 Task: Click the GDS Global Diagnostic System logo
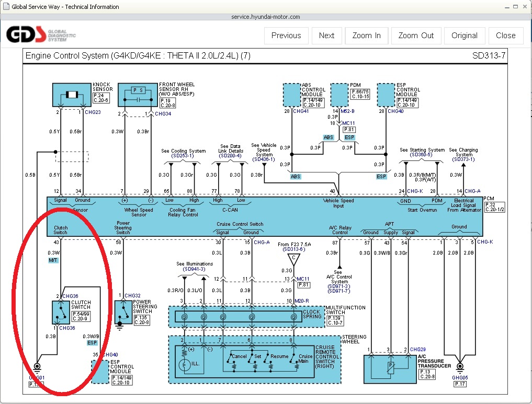coord(41,34)
